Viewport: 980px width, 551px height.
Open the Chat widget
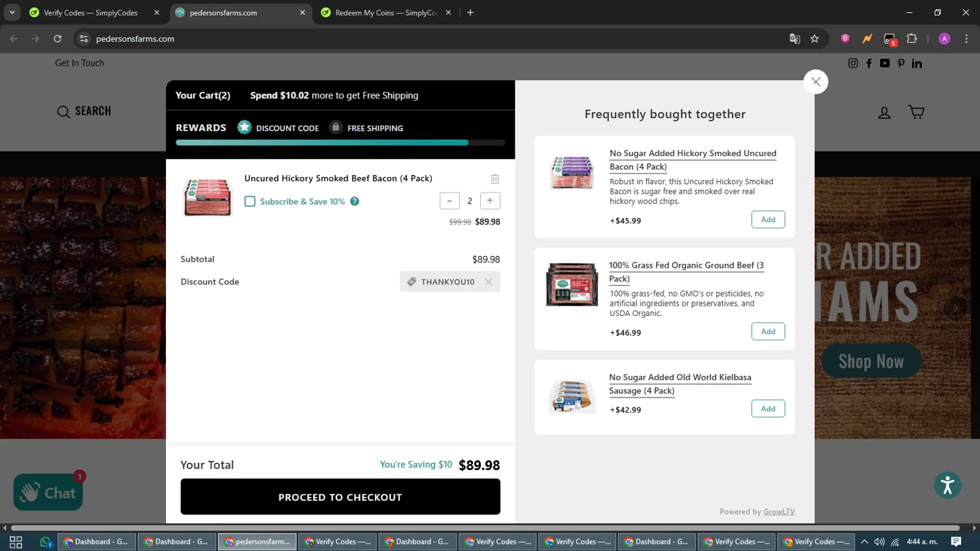pos(48,492)
